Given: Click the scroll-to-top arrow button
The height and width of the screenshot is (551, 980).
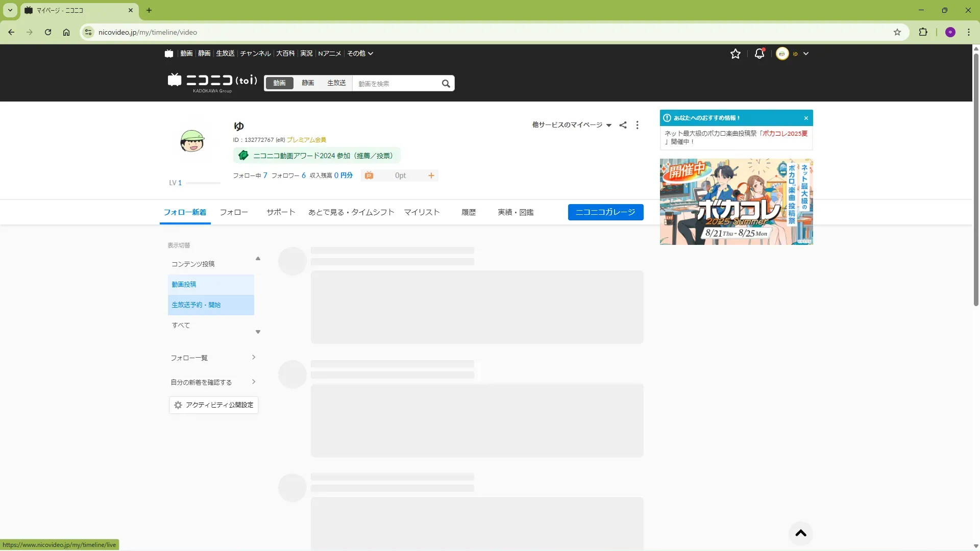Looking at the screenshot, I should point(800,533).
